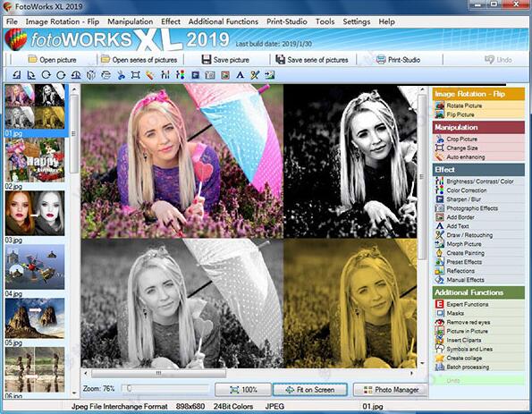Click the zoom slider handle
Screen dimensions: 532x414
(129, 388)
